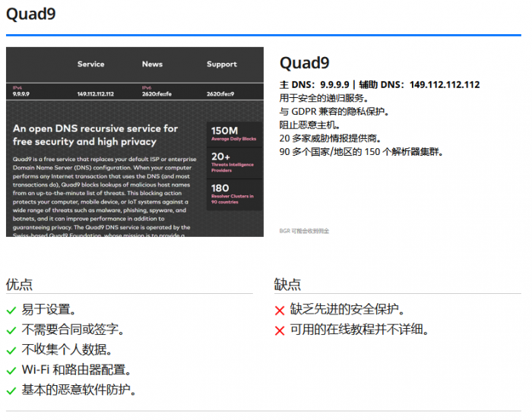Viewport: 532px width, 420px height.
Task: Click red X beside 可用的在线教程并不详细
Action: point(280,330)
